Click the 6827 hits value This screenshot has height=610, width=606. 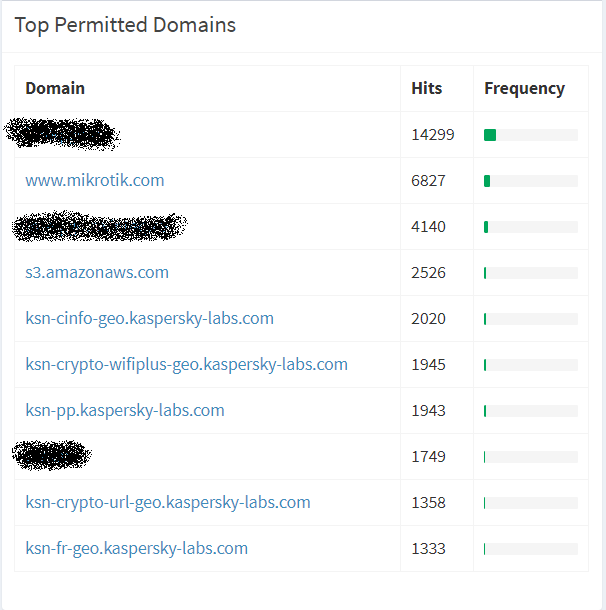click(428, 181)
